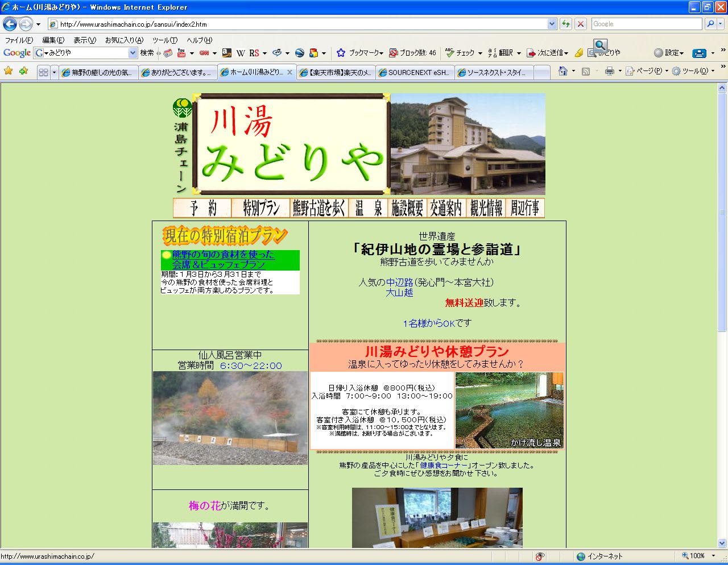Expand the address bar URL dropdown
The width and height of the screenshot is (728, 565).
click(552, 24)
